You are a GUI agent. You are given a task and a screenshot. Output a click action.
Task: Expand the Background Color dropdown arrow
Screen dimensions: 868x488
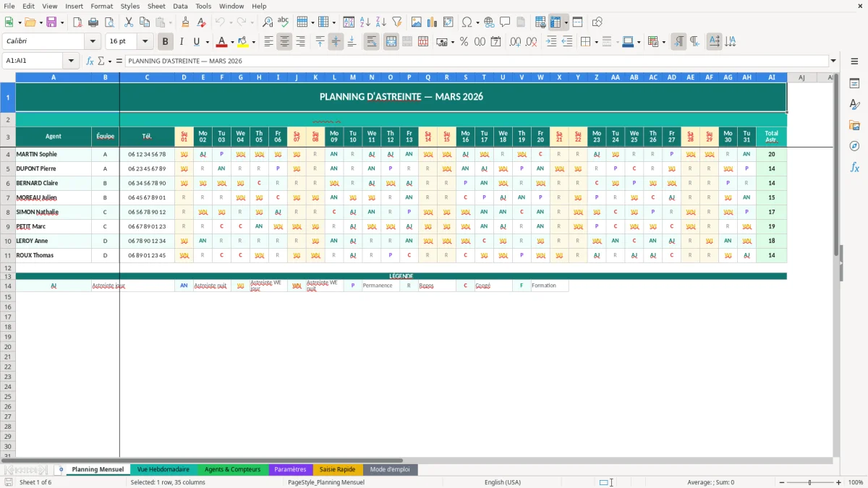253,42
